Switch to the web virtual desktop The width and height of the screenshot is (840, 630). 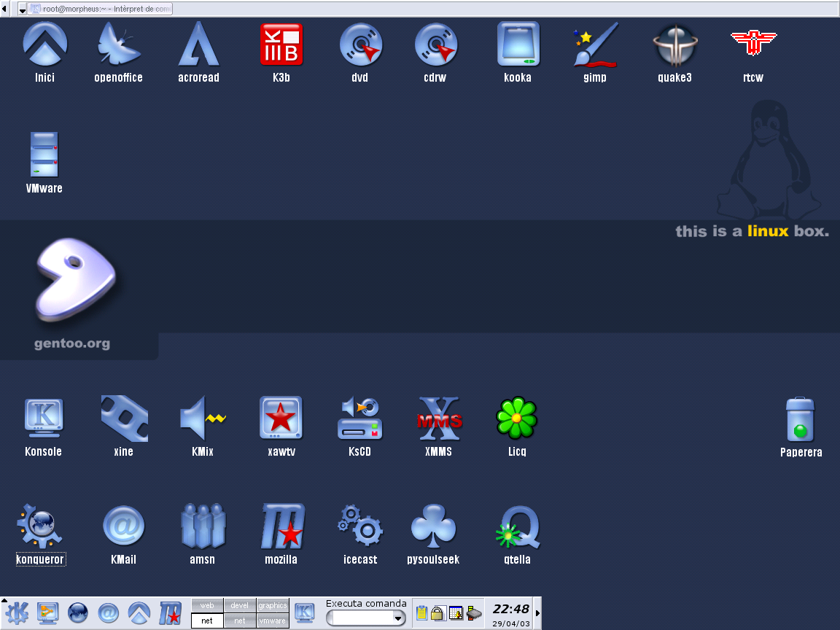tap(207, 605)
